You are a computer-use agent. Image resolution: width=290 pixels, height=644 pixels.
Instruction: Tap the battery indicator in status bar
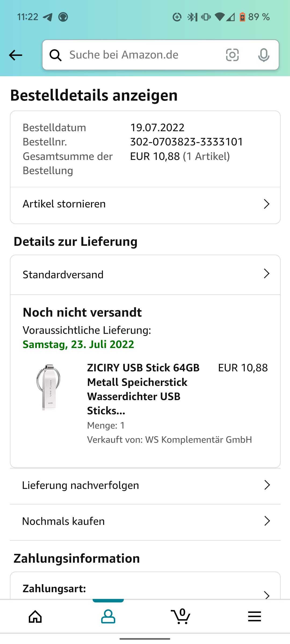(x=242, y=17)
